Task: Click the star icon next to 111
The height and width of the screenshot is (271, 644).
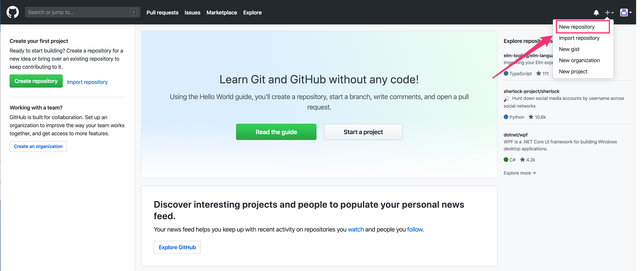Action: pyautogui.click(x=538, y=74)
